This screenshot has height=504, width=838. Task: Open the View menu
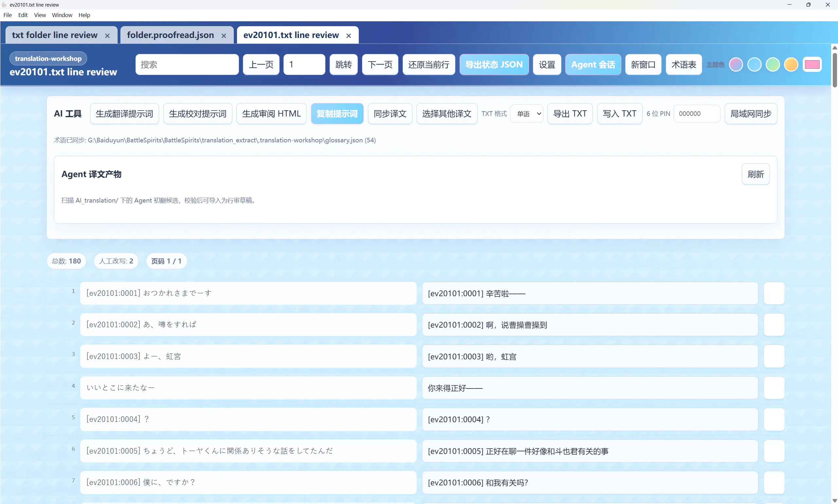40,15
